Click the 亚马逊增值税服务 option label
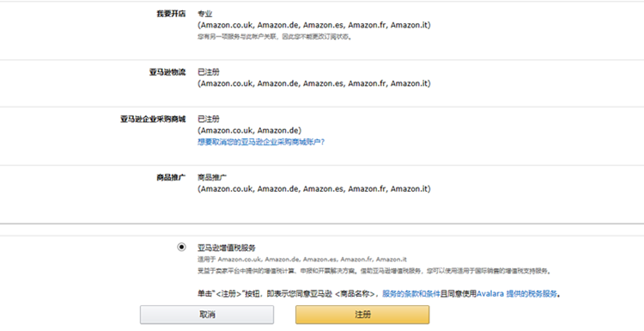 (x=227, y=248)
